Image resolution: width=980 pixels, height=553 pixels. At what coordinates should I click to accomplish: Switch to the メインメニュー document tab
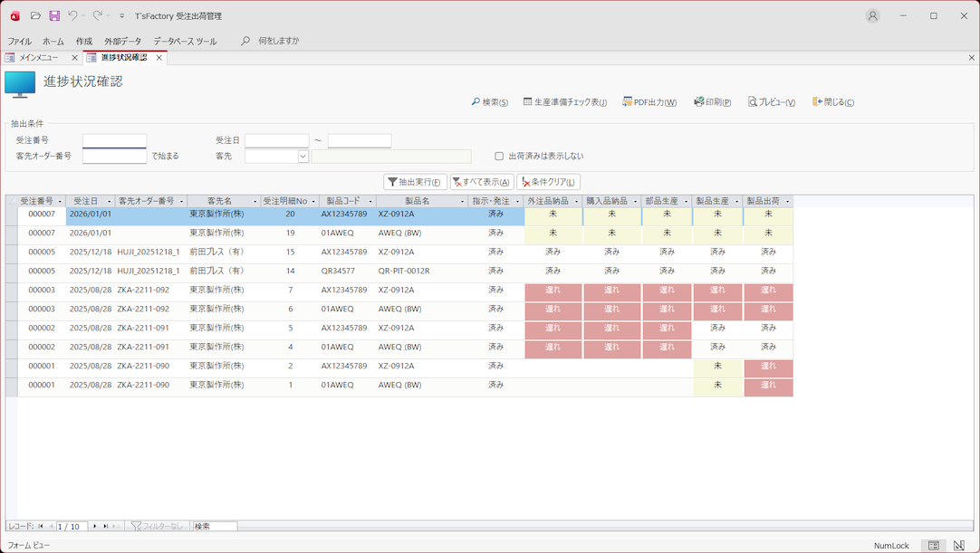click(38, 58)
